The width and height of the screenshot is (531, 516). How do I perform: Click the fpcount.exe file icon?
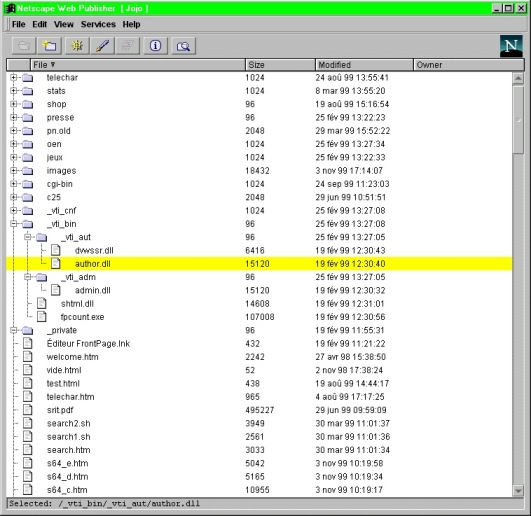coord(42,317)
